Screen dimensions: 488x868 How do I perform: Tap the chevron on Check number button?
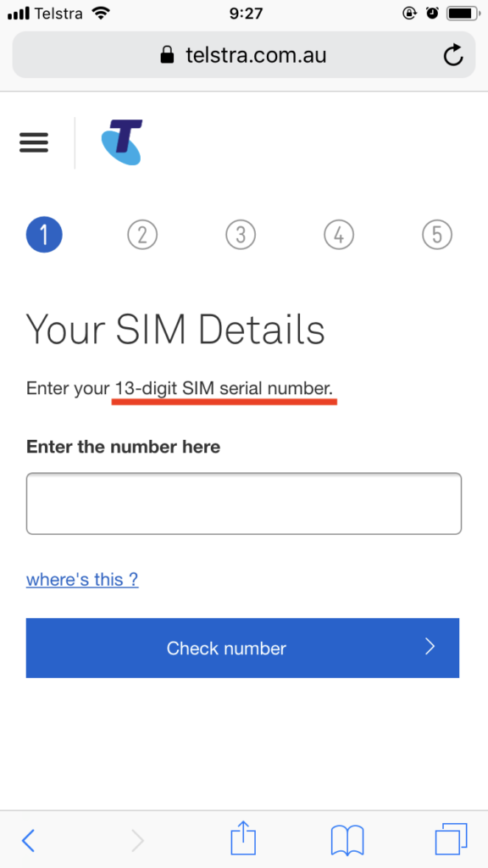tap(430, 647)
